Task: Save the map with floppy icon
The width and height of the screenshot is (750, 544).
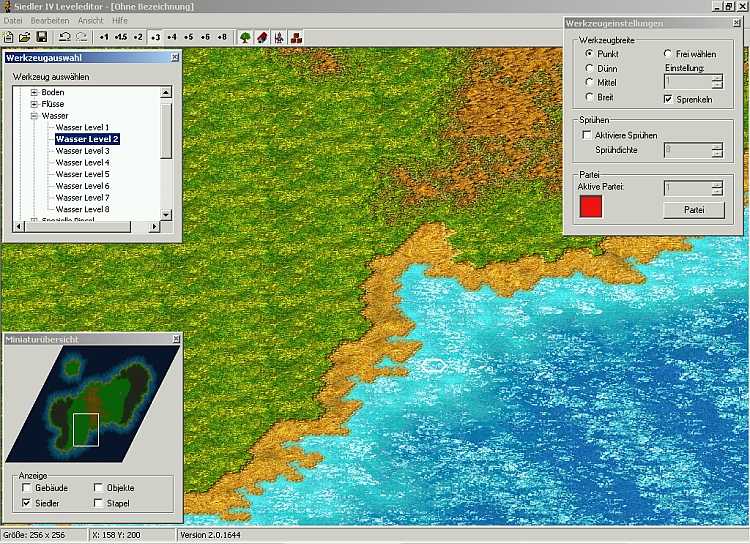Action: click(x=42, y=37)
